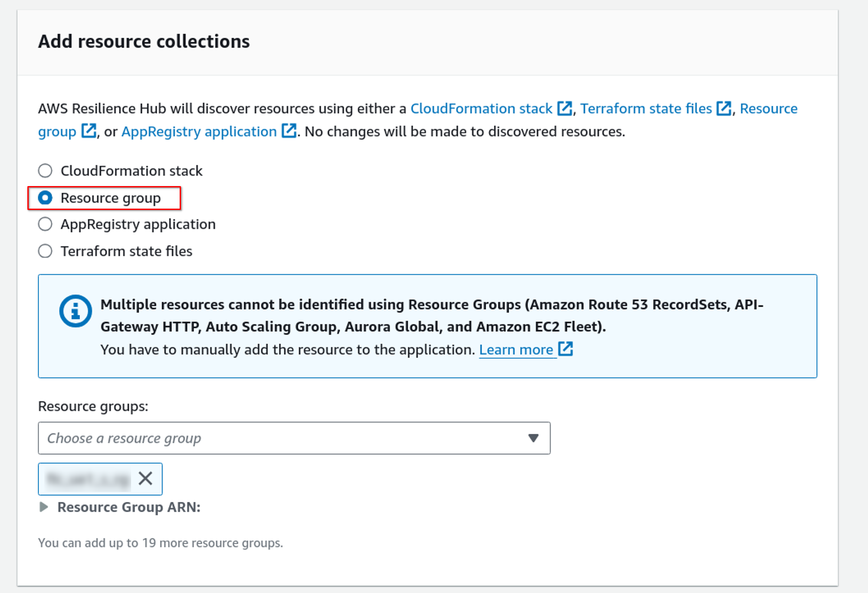This screenshot has width=868, height=593.
Task: Click external link icon after Resource group link
Action: 89,131
